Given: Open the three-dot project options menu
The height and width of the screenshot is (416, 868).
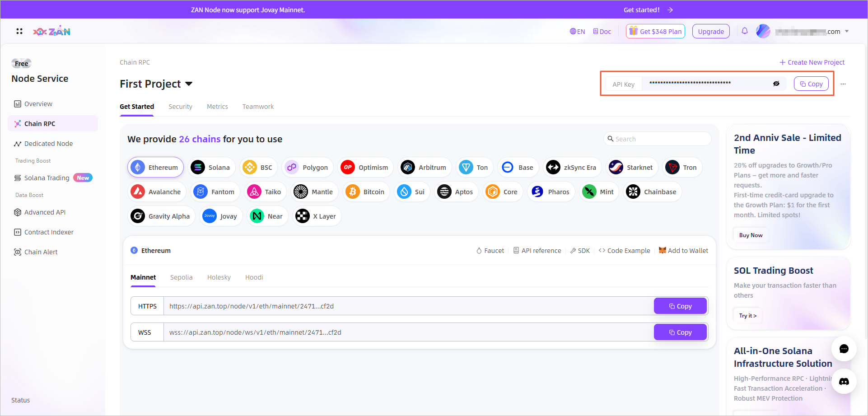Looking at the screenshot, I should 843,84.
